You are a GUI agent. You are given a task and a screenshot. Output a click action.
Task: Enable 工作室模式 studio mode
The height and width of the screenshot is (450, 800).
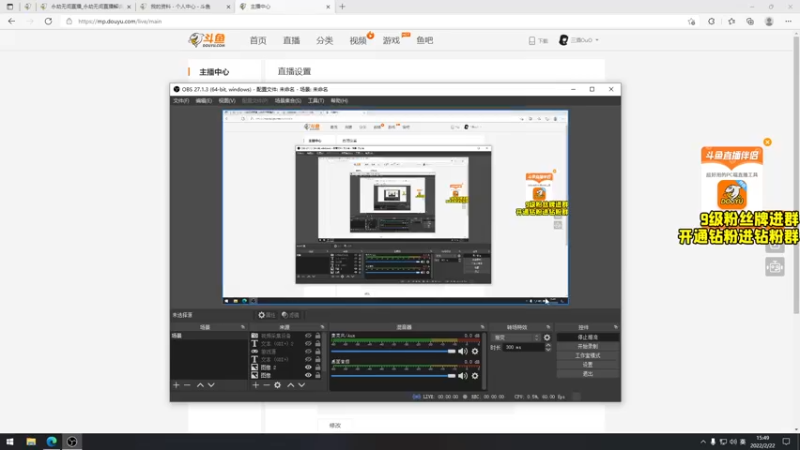tap(588, 356)
